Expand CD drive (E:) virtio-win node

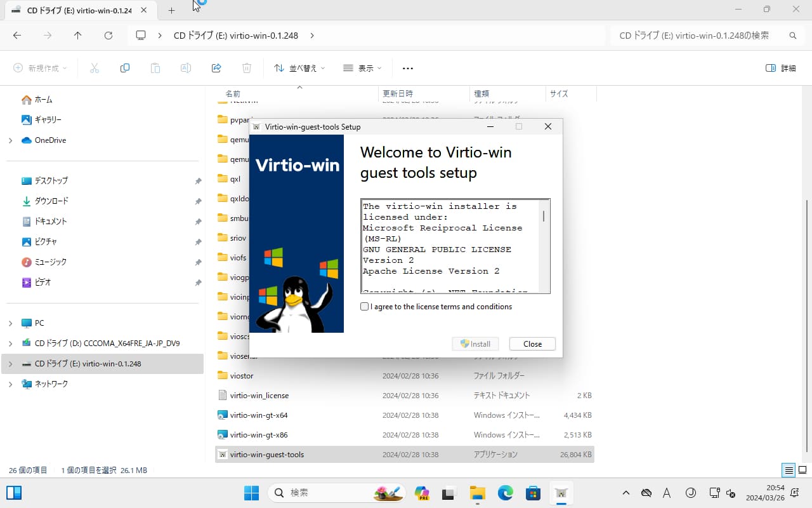pyautogui.click(x=10, y=364)
